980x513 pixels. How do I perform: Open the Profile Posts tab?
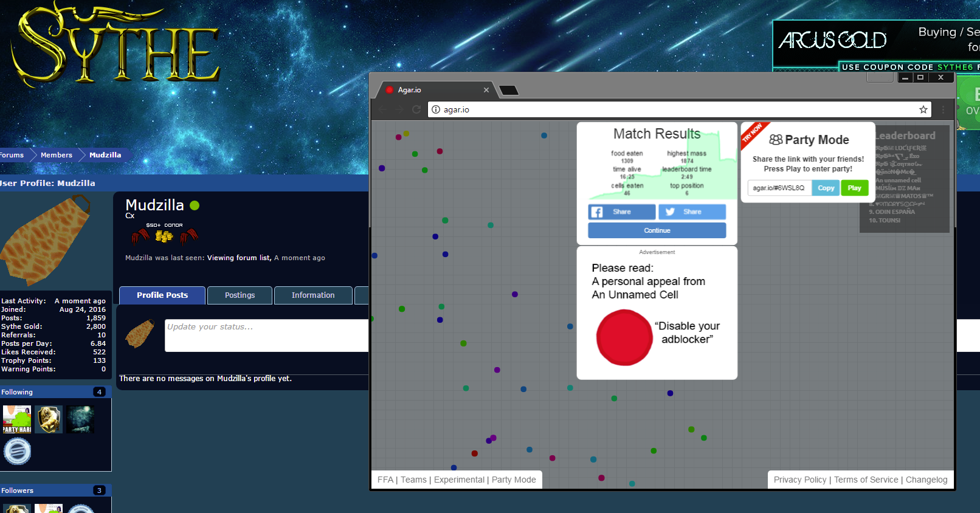(x=162, y=295)
